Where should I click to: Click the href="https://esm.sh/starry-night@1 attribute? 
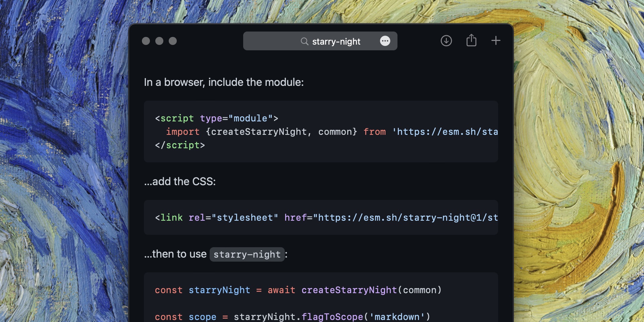pos(391,218)
